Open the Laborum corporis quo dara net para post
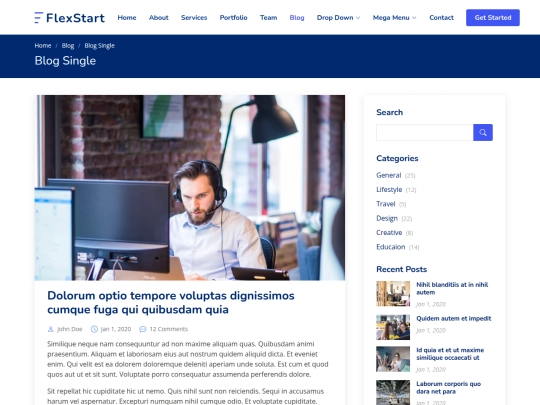This screenshot has height=405, width=540. tap(448, 387)
